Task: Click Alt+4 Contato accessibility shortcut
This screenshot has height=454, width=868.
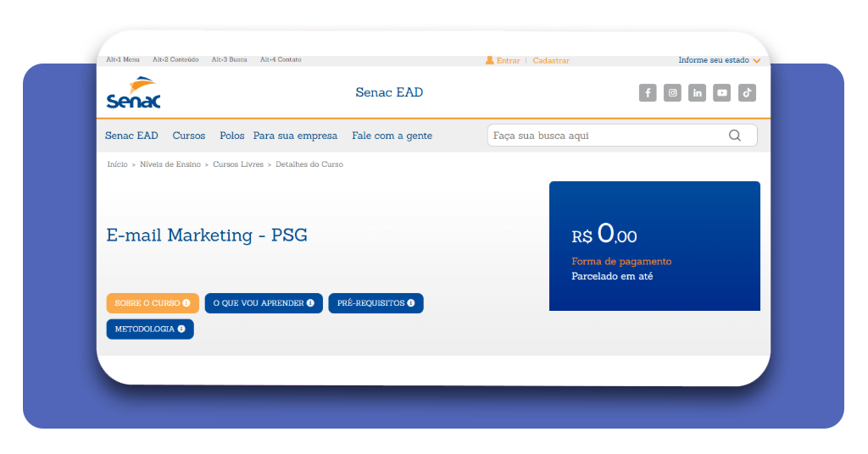Action: pos(281,60)
